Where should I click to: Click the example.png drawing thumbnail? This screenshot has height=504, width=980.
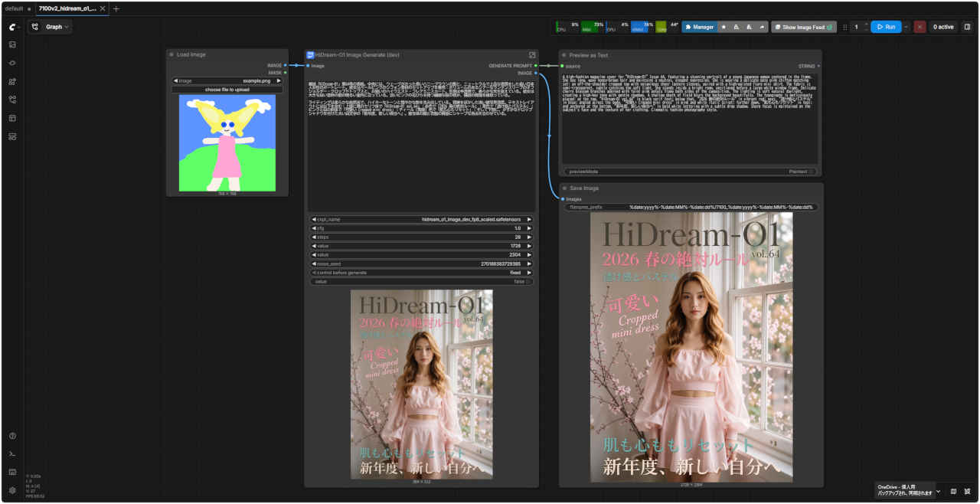coord(227,143)
